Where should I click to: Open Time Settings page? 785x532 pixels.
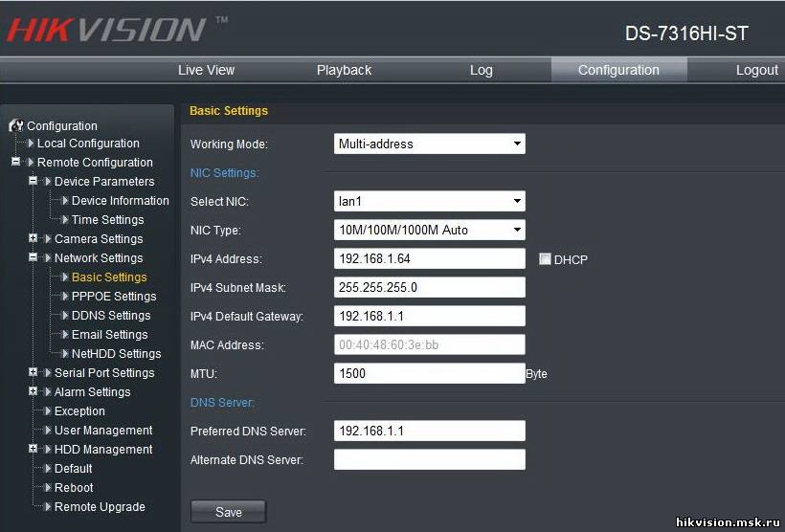pyautogui.click(x=107, y=220)
